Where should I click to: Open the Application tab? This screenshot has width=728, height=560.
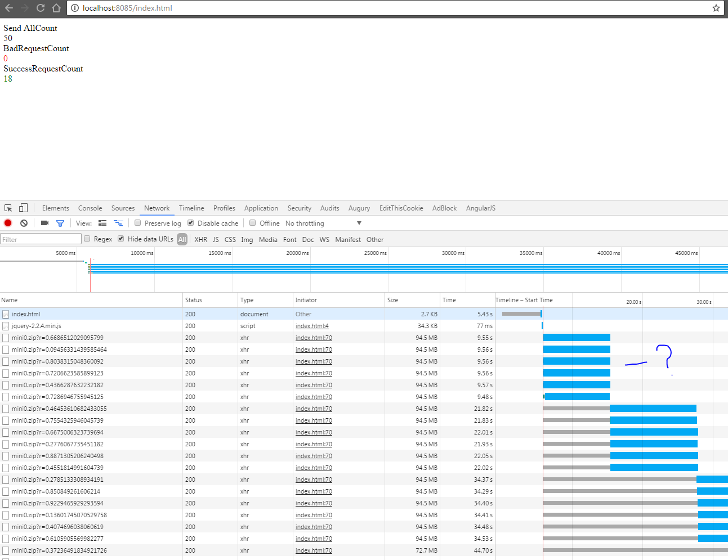tap(261, 208)
